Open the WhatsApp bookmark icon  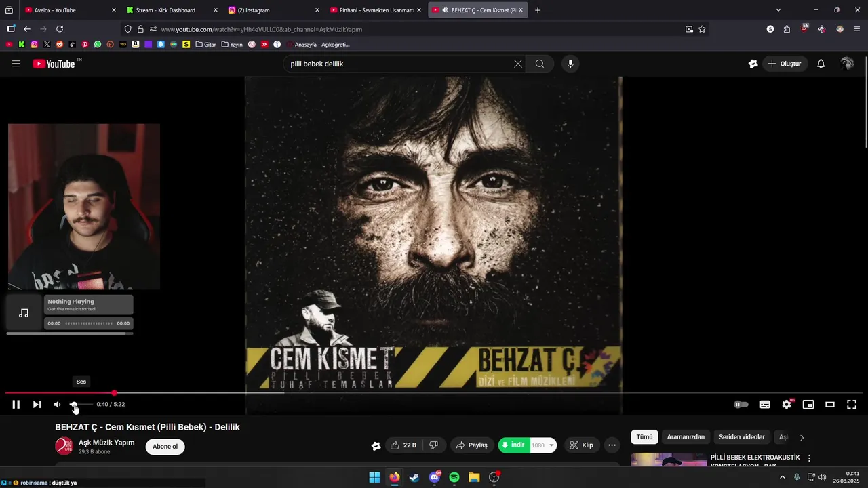coord(98,45)
